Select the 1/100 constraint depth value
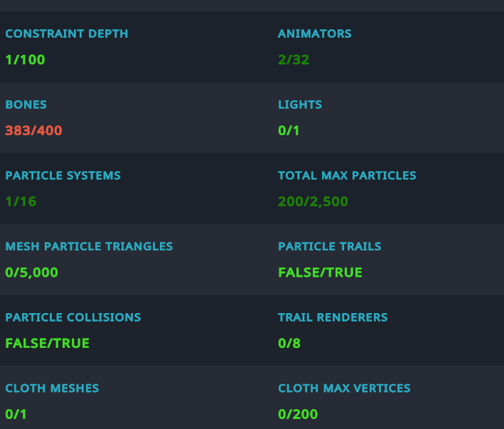The height and width of the screenshot is (429, 504). pos(25,59)
